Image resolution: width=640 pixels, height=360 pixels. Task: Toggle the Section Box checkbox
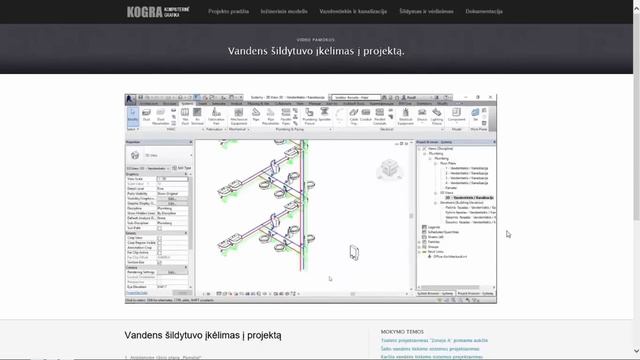[159, 262]
